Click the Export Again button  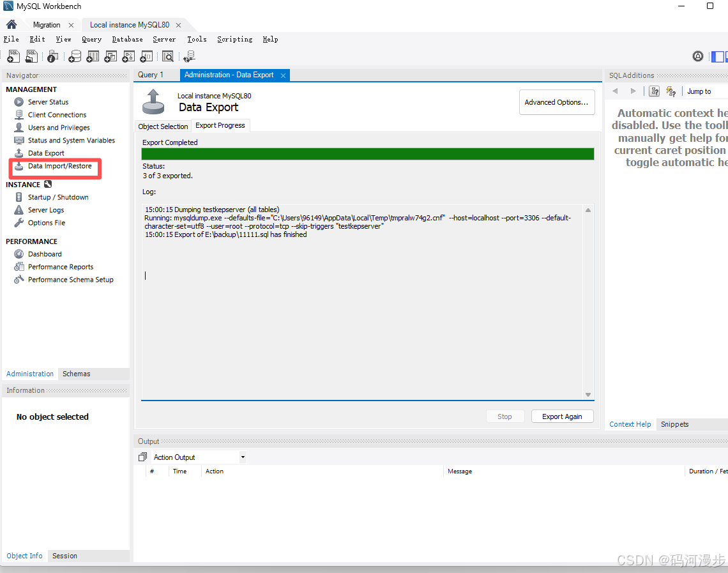562,416
